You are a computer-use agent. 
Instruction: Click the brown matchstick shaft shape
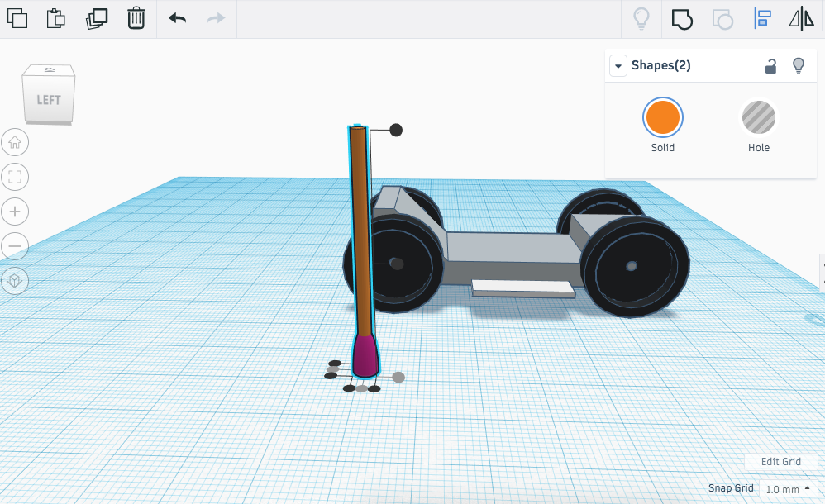(360, 231)
